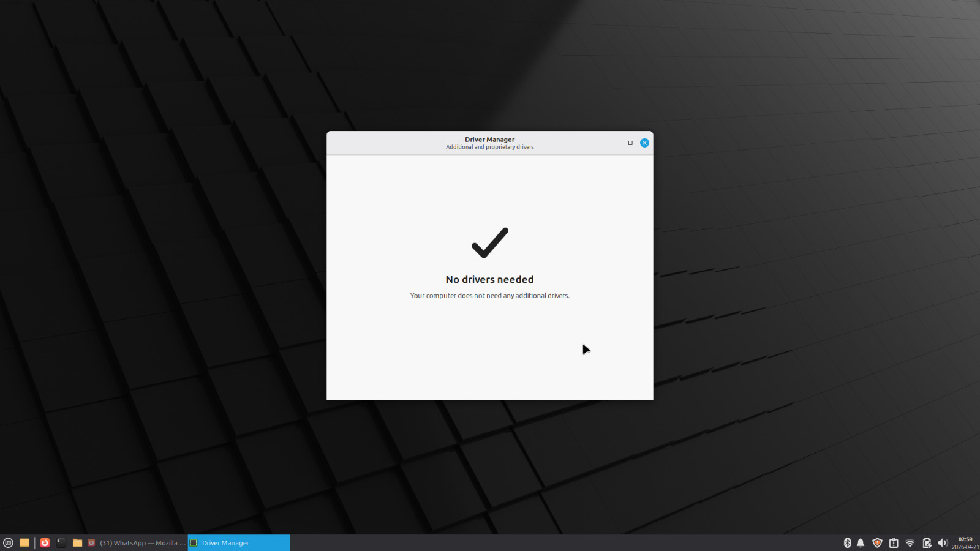Image resolution: width=980 pixels, height=551 pixels.
Task: Open the orange shield update manager icon
Action: [877, 543]
